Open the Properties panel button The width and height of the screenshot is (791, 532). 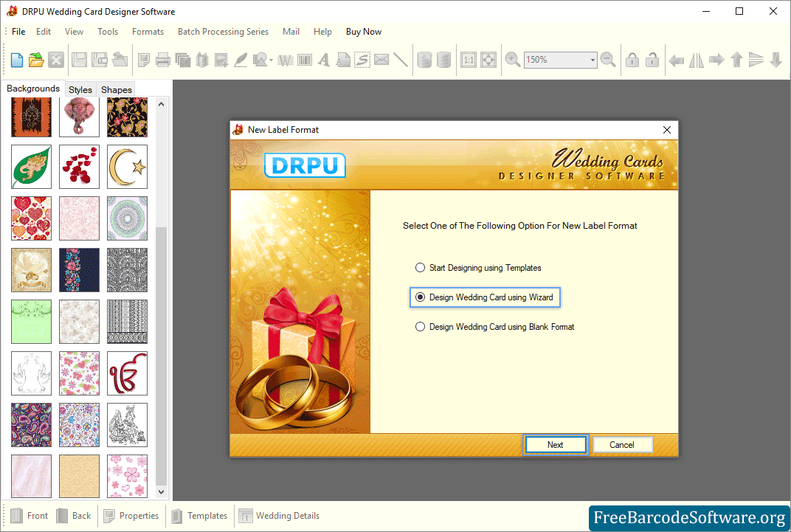[x=131, y=516]
